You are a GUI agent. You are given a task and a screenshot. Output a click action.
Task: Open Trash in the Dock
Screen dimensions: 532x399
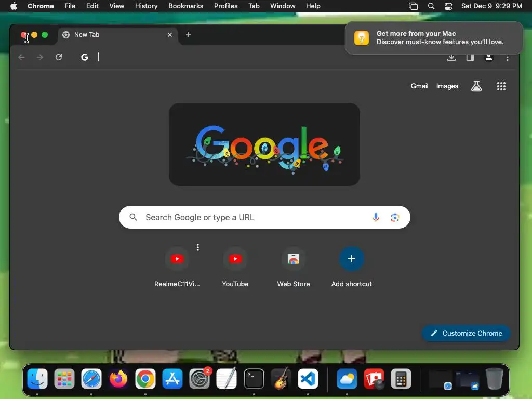495,379
